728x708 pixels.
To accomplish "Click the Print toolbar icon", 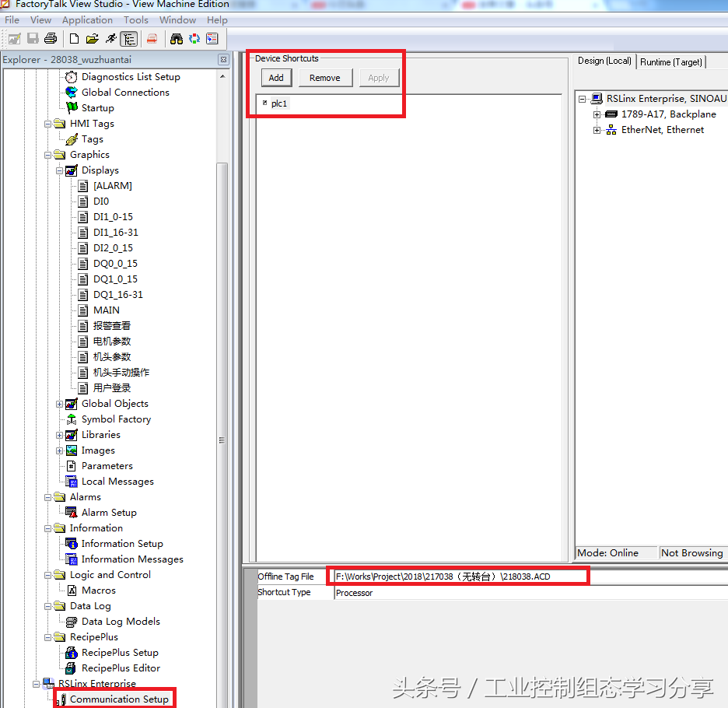I will pos(51,38).
